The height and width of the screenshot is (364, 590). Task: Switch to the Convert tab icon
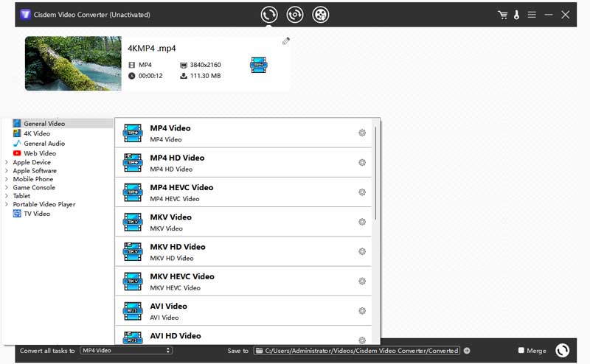269,15
